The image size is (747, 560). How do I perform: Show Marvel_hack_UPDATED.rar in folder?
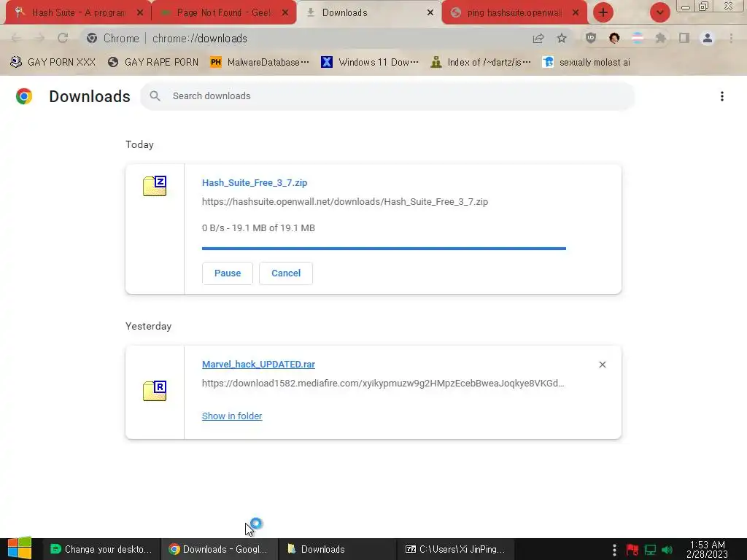pyautogui.click(x=232, y=416)
